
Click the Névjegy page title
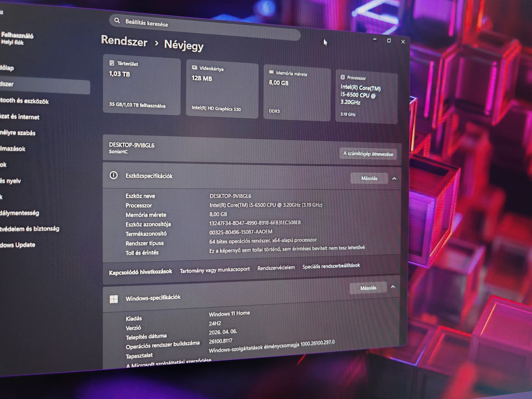point(184,45)
